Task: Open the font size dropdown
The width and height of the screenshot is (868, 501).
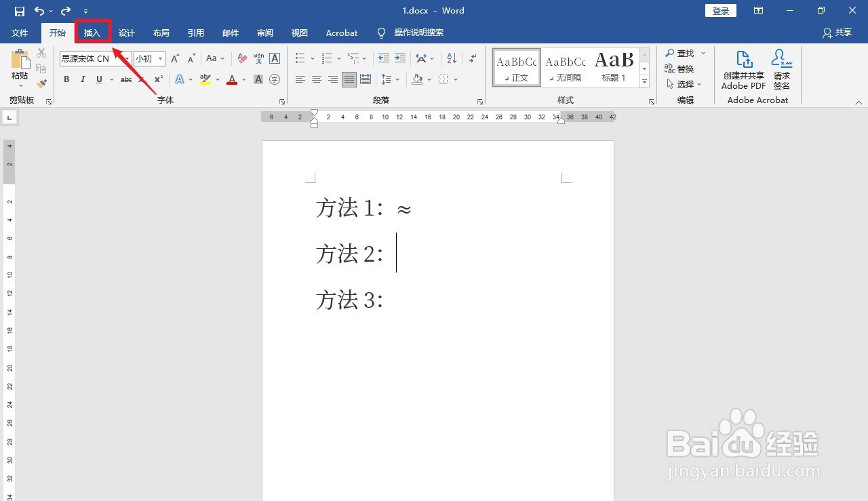Action: click(161, 59)
